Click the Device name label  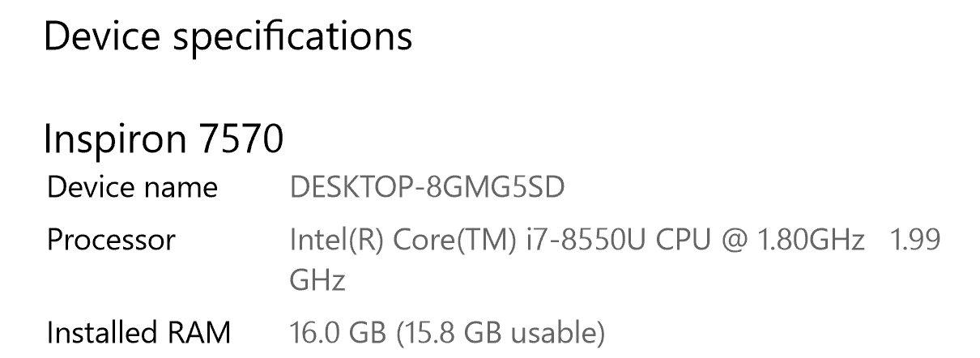tap(132, 188)
